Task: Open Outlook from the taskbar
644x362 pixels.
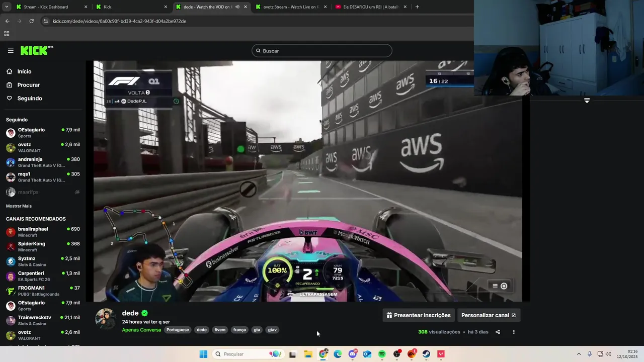Action: pyautogui.click(x=367, y=354)
